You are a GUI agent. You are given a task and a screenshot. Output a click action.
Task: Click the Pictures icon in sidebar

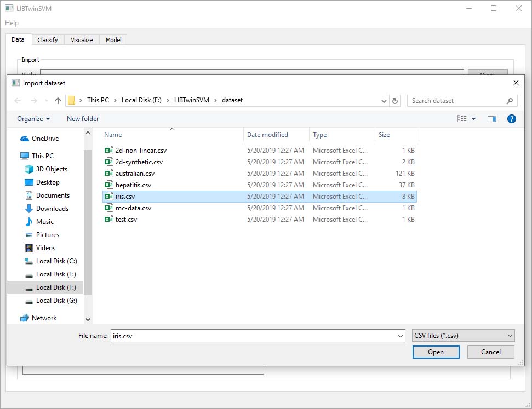pos(29,235)
